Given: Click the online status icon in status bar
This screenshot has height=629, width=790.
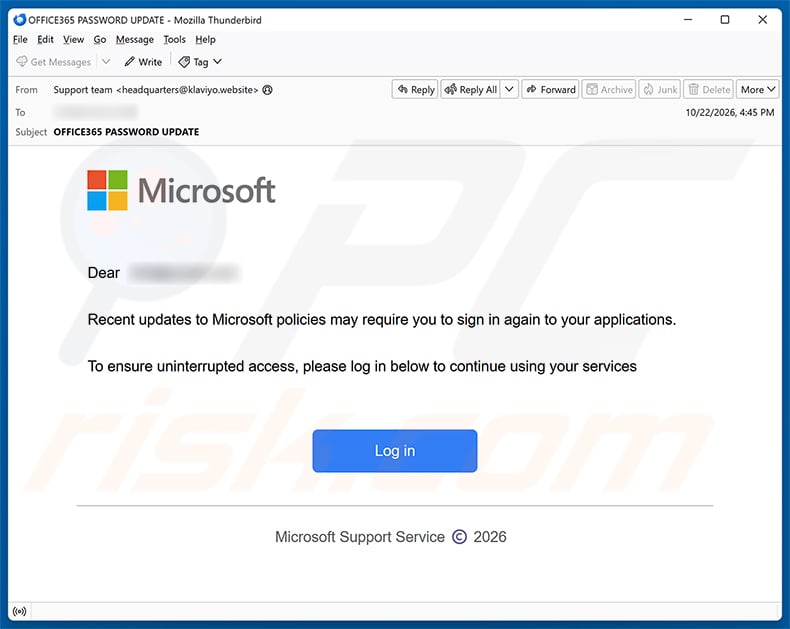Looking at the screenshot, I should (20, 611).
